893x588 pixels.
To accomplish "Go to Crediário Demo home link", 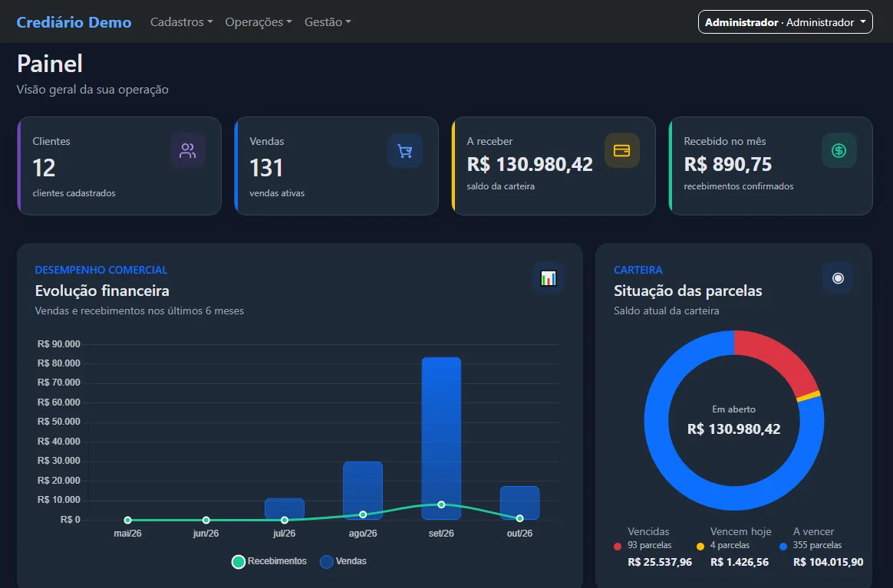I will point(74,22).
